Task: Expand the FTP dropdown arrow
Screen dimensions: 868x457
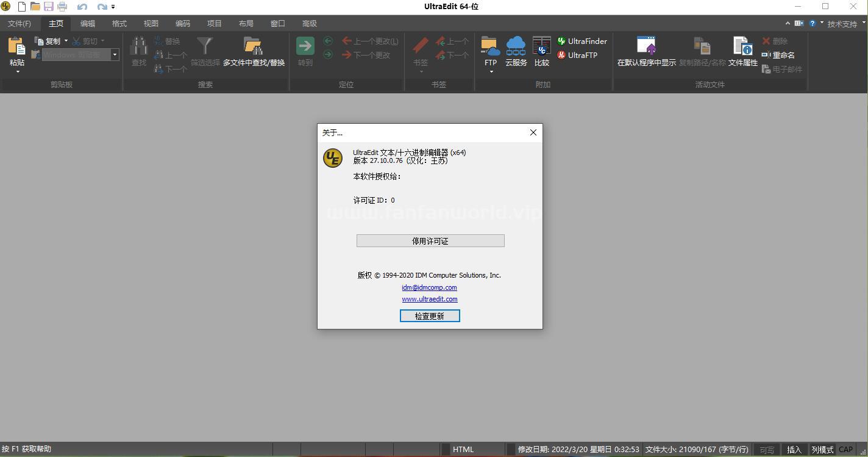Action: pyautogui.click(x=491, y=72)
